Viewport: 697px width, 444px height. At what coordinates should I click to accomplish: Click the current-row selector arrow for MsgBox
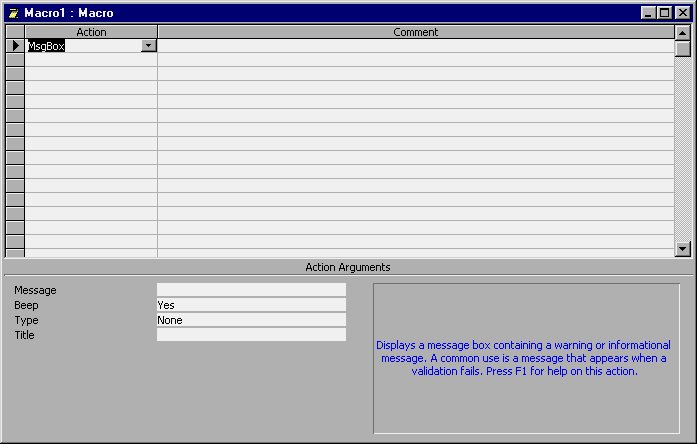click(15, 46)
